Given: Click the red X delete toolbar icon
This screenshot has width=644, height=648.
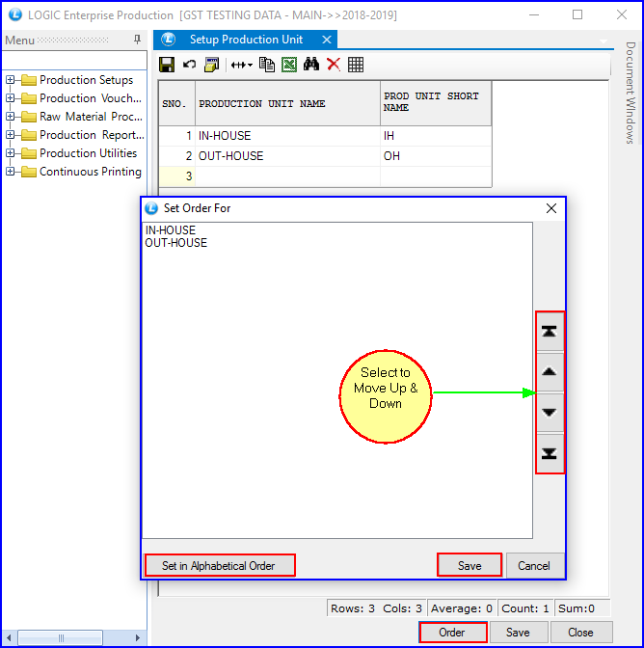Looking at the screenshot, I should click(334, 65).
